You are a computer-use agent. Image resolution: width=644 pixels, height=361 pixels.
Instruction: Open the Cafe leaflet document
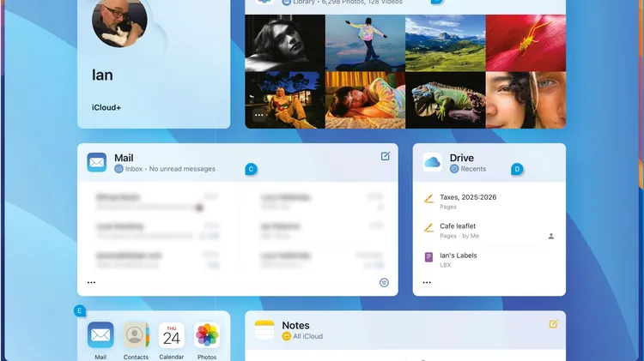tap(489, 231)
